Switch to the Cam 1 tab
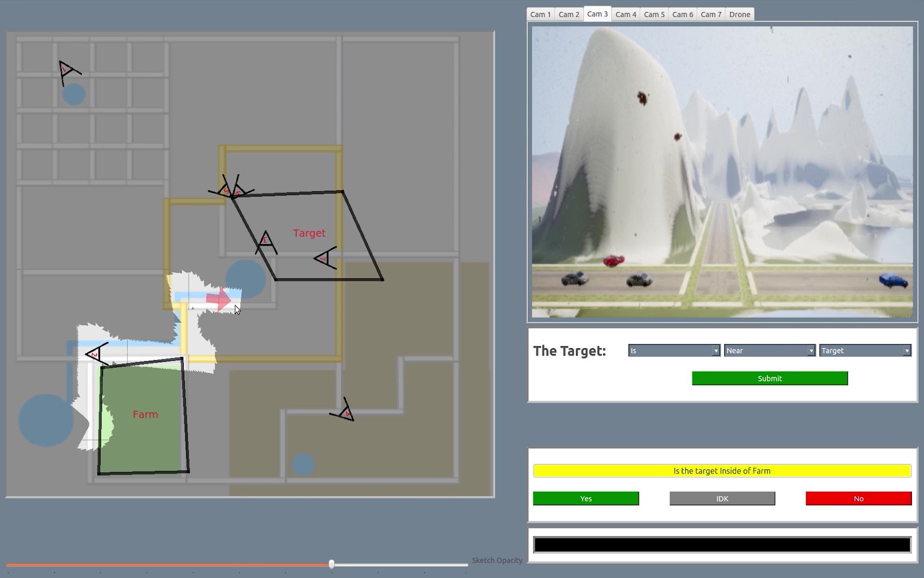Viewport: 924px width, 578px height. click(540, 14)
